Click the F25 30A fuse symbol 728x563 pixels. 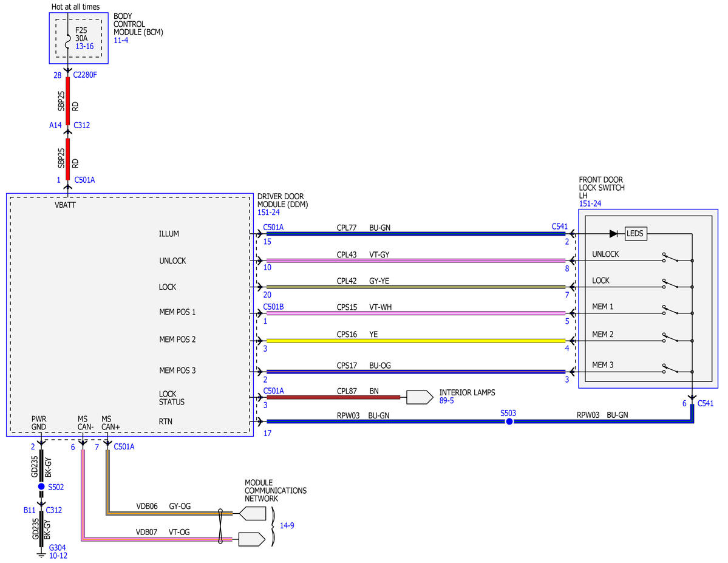pos(68,43)
